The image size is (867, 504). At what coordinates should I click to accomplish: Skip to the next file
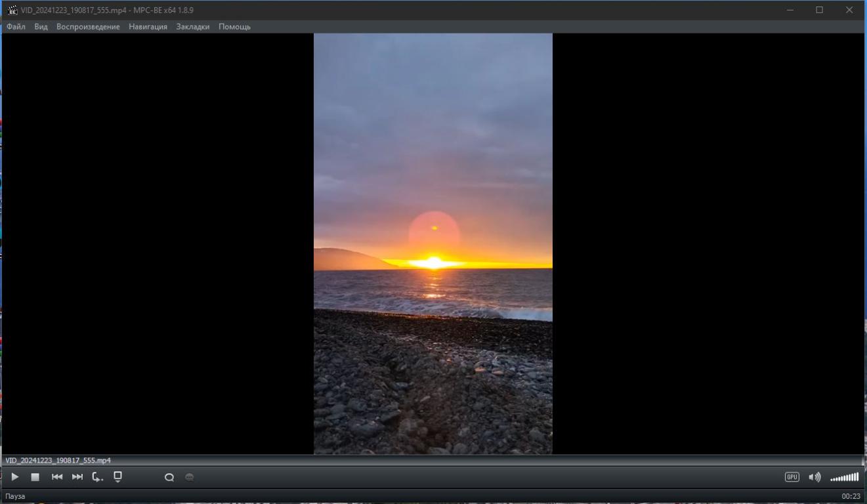point(77,477)
